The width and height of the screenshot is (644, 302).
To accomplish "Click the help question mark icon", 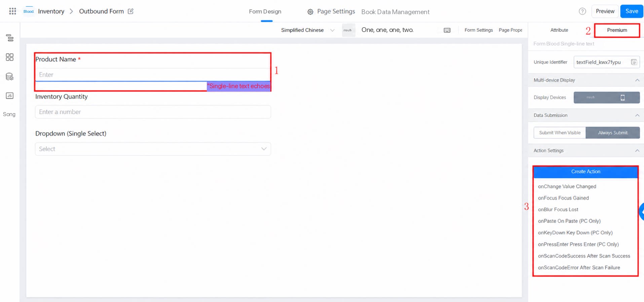I will click(x=582, y=11).
